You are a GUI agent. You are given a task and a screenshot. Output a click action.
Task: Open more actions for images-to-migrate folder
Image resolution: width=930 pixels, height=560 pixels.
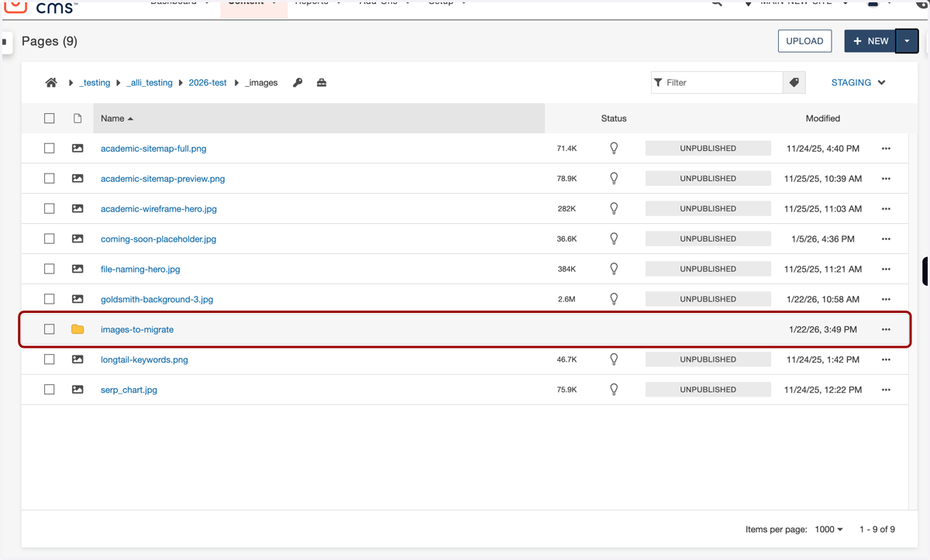[x=886, y=330]
